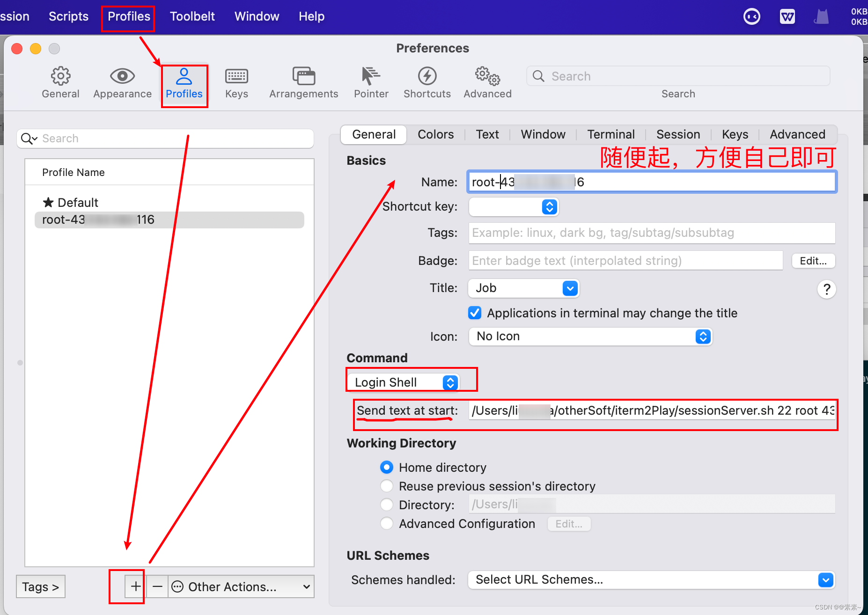
Task: Click the Send text at start field
Action: pyautogui.click(x=653, y=410)
